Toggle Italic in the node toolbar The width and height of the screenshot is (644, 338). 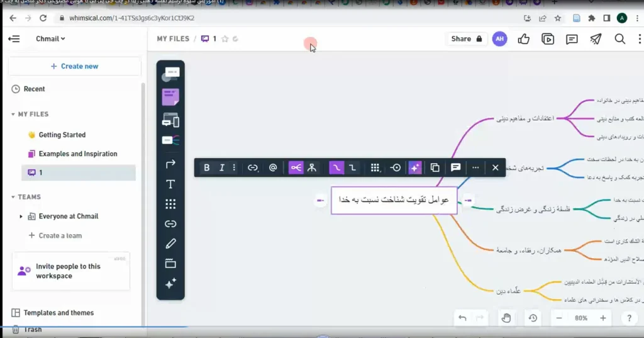[222, 168]
